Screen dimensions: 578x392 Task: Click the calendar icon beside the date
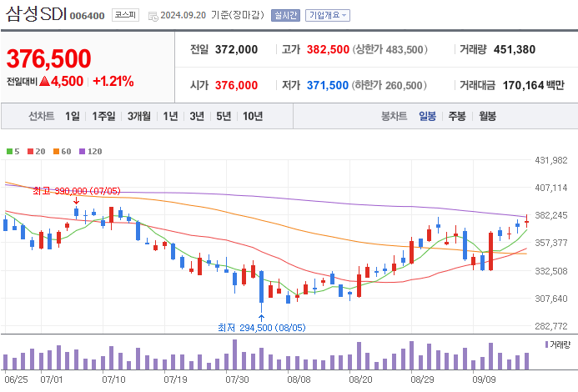point(153,16)
